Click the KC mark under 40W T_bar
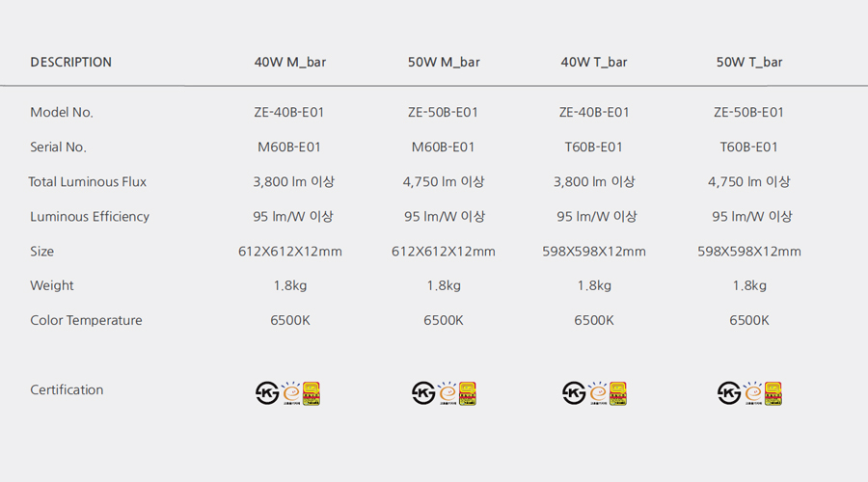The width and height of the screenshot is (868, 482). tap(574, 393)
